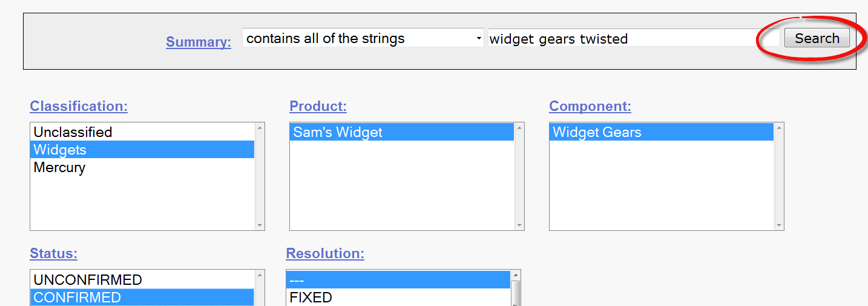The image size is (868, 306).
Task: Click the Search button
Action: pyautogui.click(x=817, y=38)
